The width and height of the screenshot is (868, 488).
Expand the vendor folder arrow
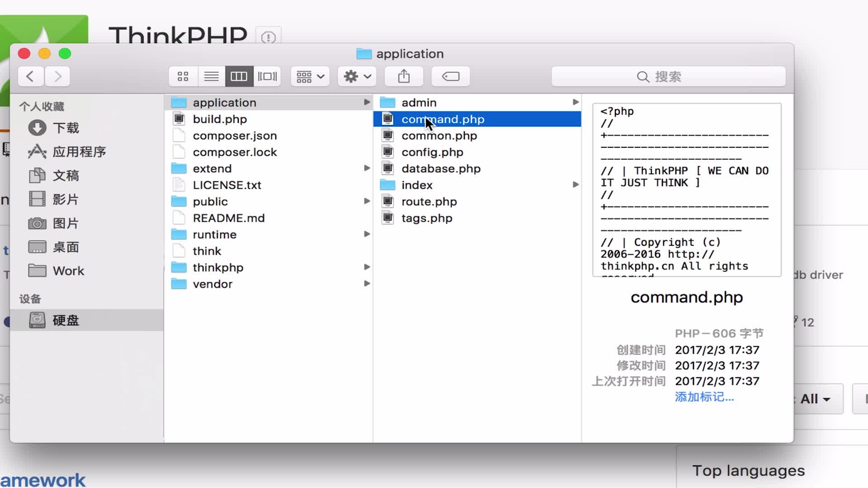tap(367, 284)
